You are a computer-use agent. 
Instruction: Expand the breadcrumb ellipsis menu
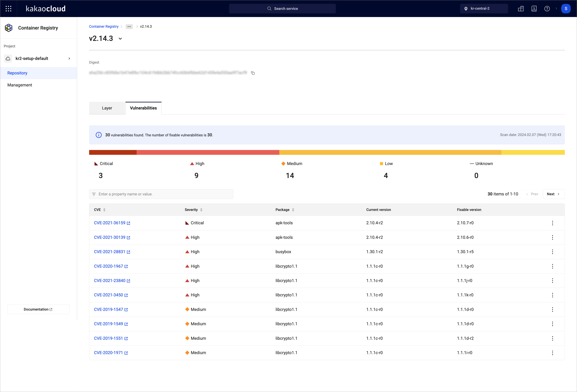tap(129, 27)
